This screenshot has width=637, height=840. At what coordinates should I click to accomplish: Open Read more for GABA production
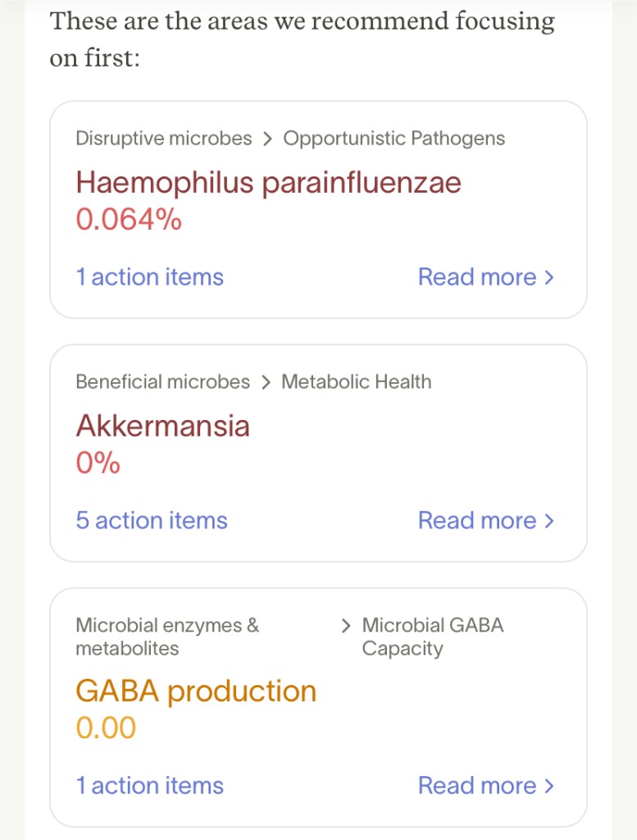point(485,786)
